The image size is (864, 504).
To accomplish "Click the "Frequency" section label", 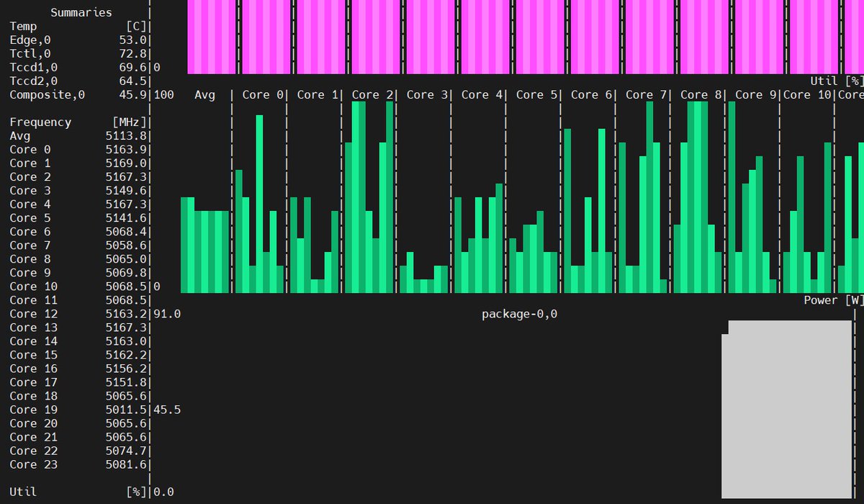I will 40,122.
